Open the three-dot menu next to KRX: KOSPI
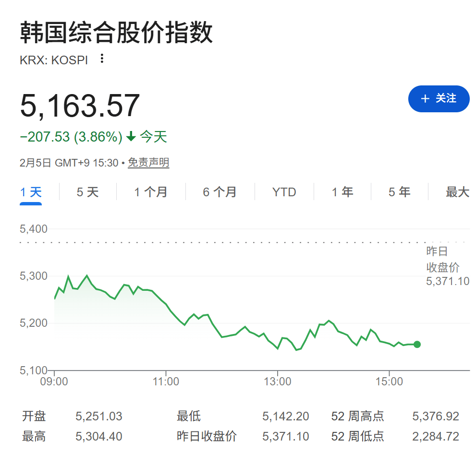Image resolution: width=476 pixels, height=465 pixels. pos(101,59)
